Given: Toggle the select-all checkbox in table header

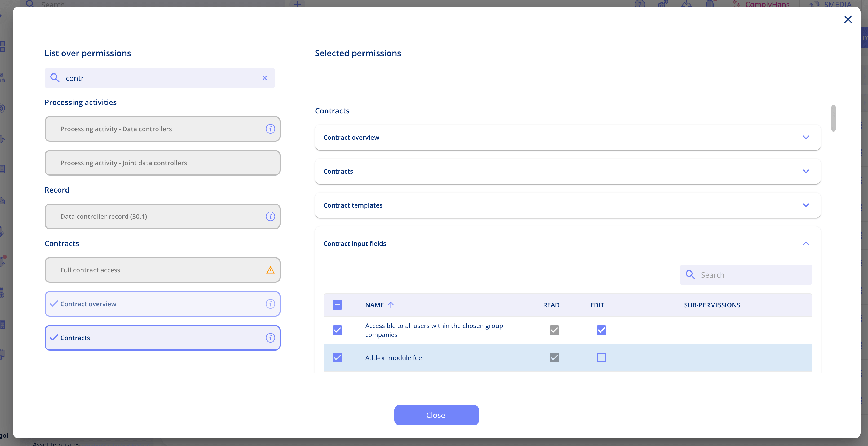Looking at the screenshot, I should (x=337, y=305).
